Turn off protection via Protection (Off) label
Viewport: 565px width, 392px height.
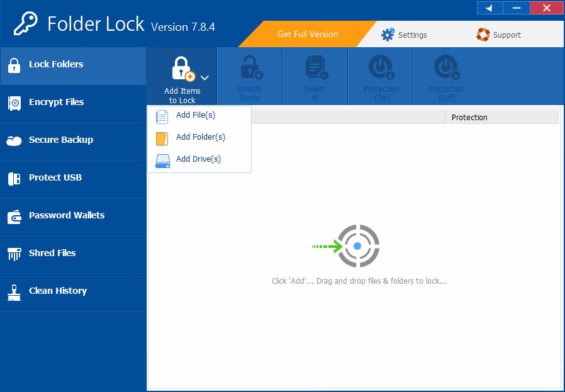point(447,93)
